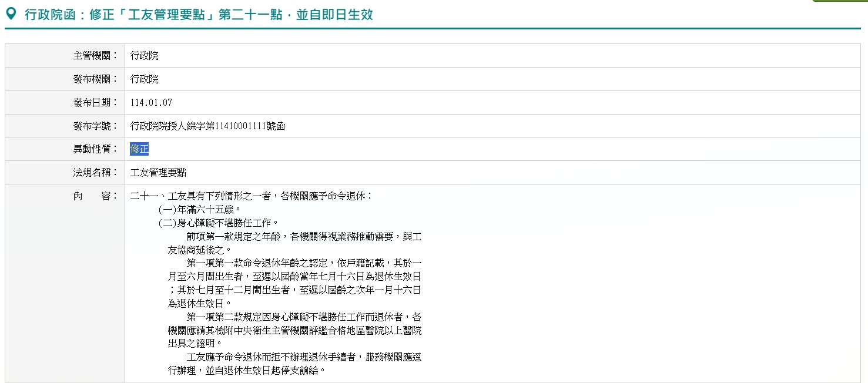Select the publish date 114.01.07
Viewport: 868px width, 383px height.
tap(151, 103)
